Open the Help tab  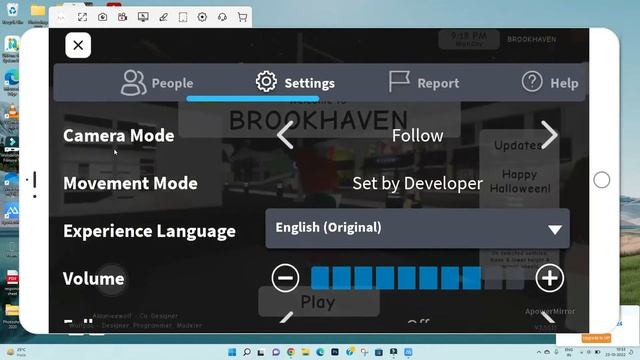pyautogui.click(x=550, y=83)
